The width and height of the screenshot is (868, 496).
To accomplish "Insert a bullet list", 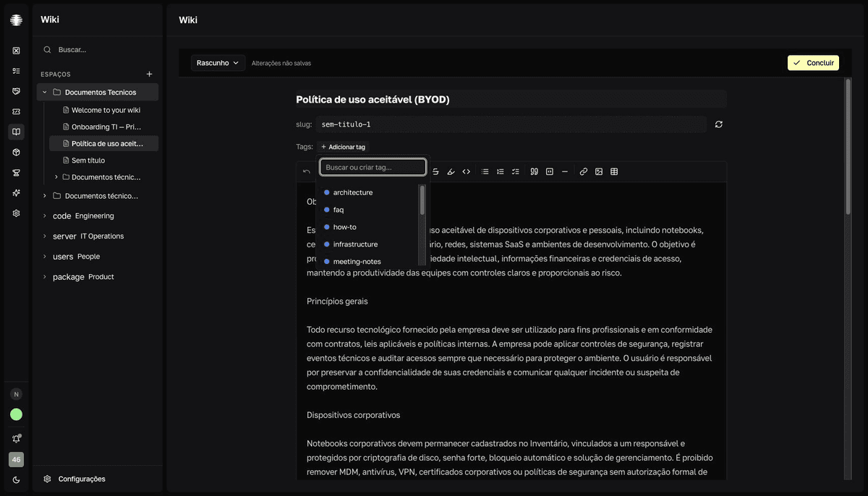I will click(x=485, y=171).
